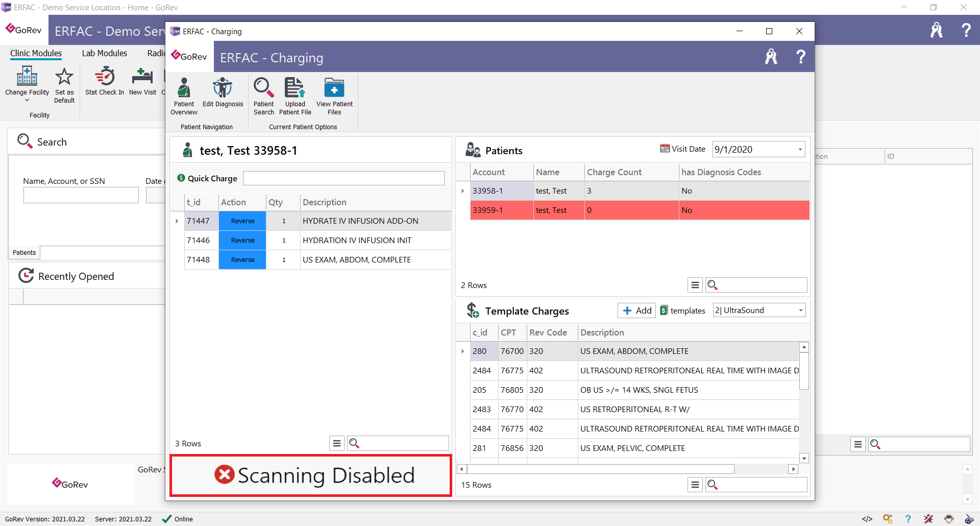This screenshot has height=526, width=980.
Task: Click New Visit bed icon
Action: [x=142, y=76]
